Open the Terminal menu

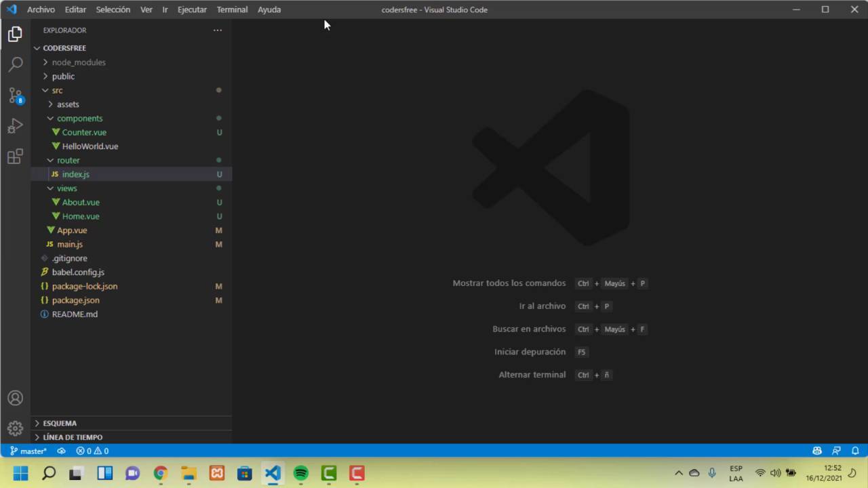pos(232,9)
